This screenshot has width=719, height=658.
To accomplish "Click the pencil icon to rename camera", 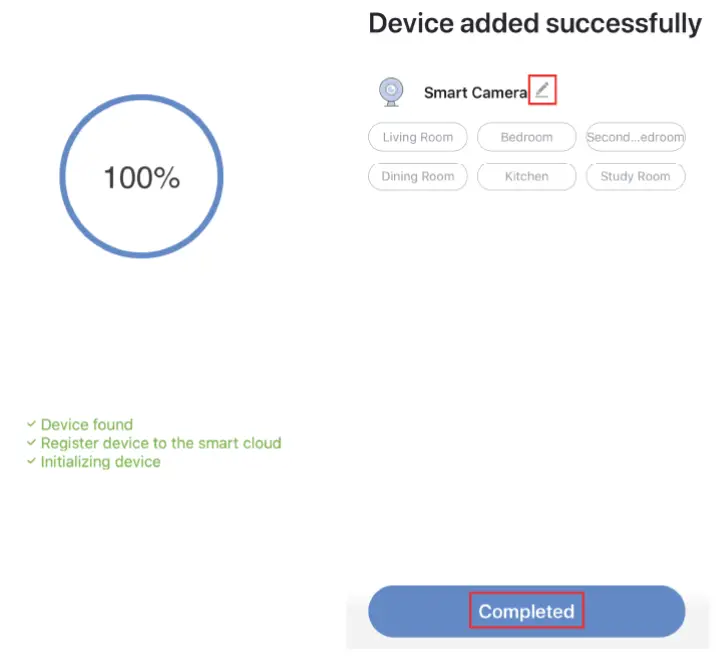I will tap(542, 90).
